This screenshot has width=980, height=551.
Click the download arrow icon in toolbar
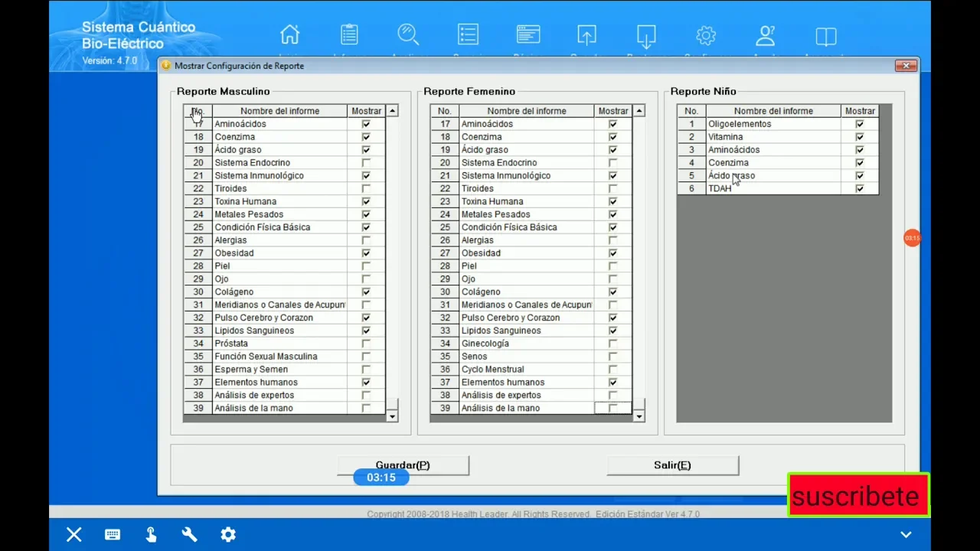pyautogui.click(x=646, y=36)
